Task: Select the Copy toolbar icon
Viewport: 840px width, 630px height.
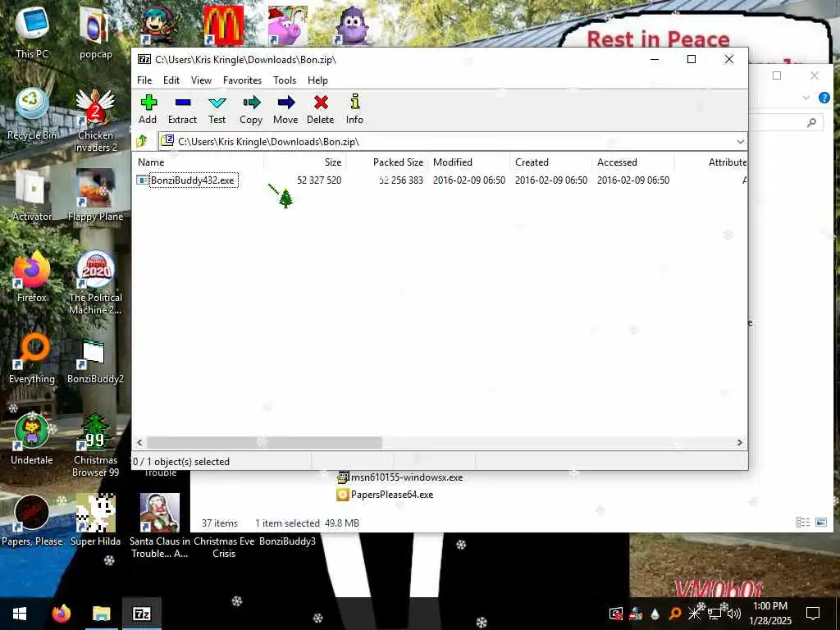Action: coord(251,109)
